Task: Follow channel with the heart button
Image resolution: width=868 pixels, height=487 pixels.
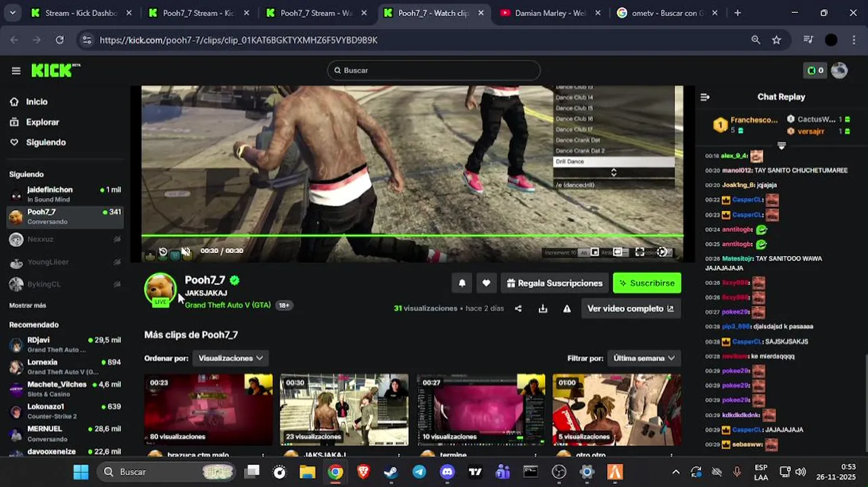Action: pos(486,283)
